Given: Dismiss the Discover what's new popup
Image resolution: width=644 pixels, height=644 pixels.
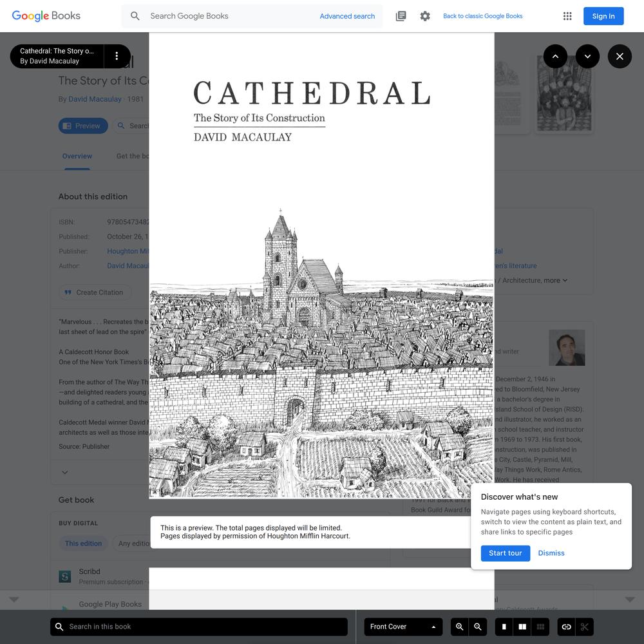Looking at the screenshot, I should 551,553.
